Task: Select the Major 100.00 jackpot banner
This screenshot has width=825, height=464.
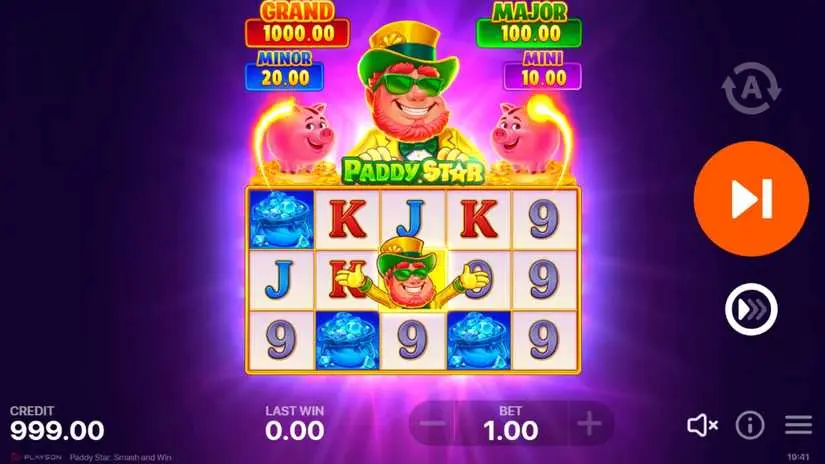Action: (x=529, y=25)
